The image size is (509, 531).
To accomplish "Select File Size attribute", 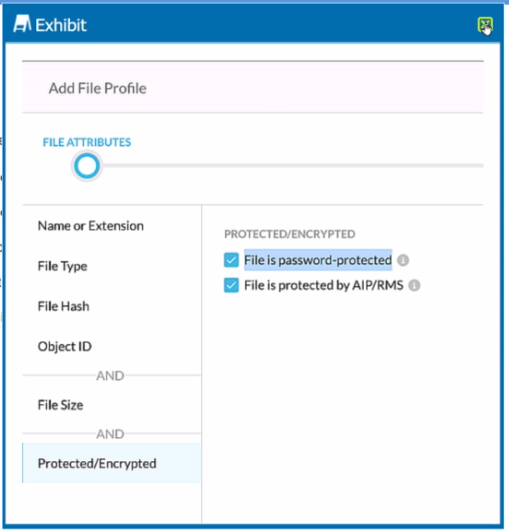I will click(60, 405).
